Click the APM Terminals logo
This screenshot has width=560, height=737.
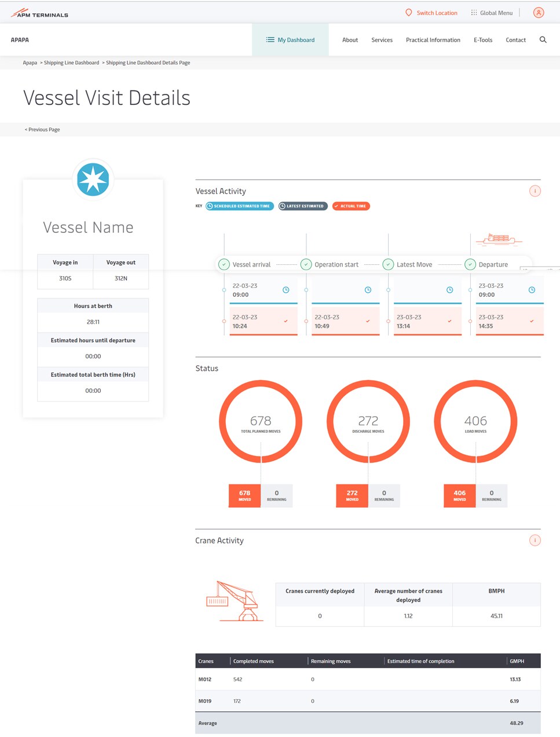tap(39, 13)
